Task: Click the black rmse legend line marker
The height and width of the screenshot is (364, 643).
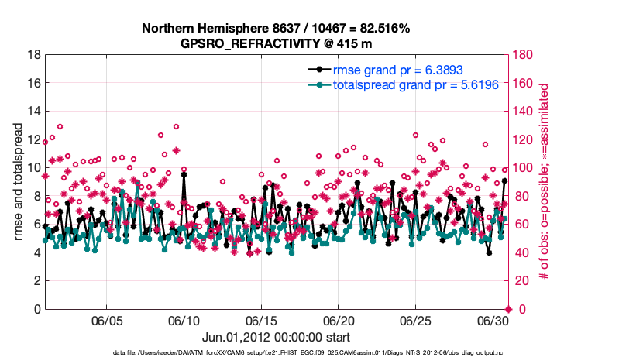Action: (319, 70)
